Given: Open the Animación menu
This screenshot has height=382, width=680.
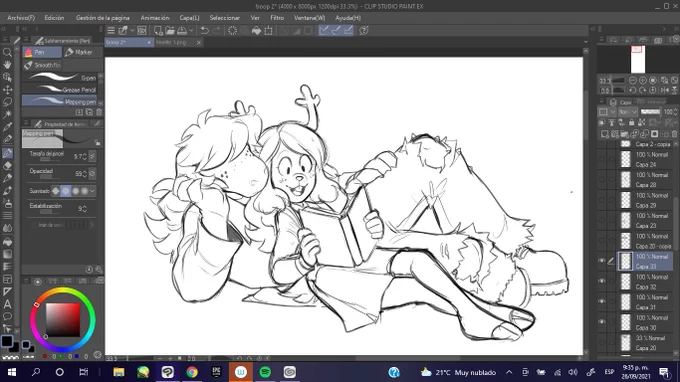Looking at the screenshot, I should pyautogui.click(x=155, y=18).
